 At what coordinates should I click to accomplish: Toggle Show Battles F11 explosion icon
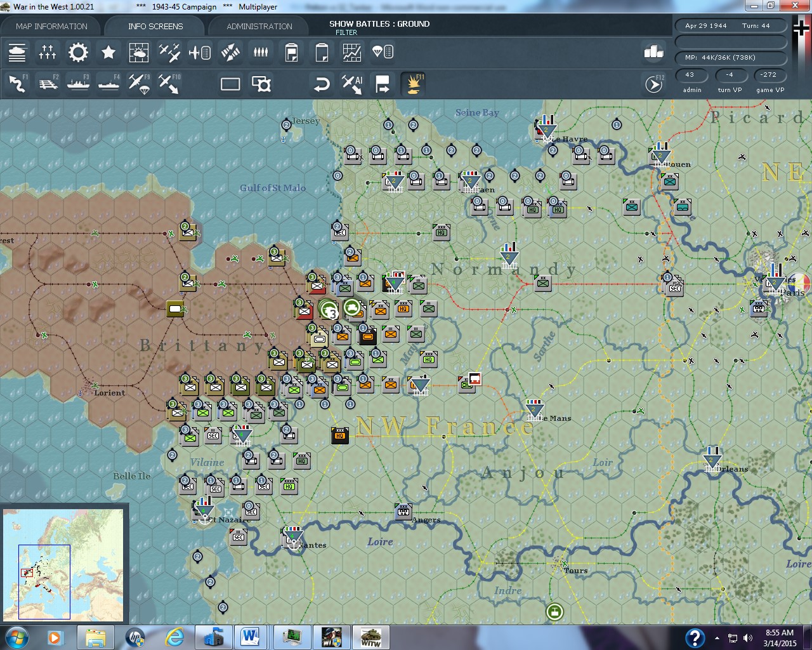coord(413,84)
